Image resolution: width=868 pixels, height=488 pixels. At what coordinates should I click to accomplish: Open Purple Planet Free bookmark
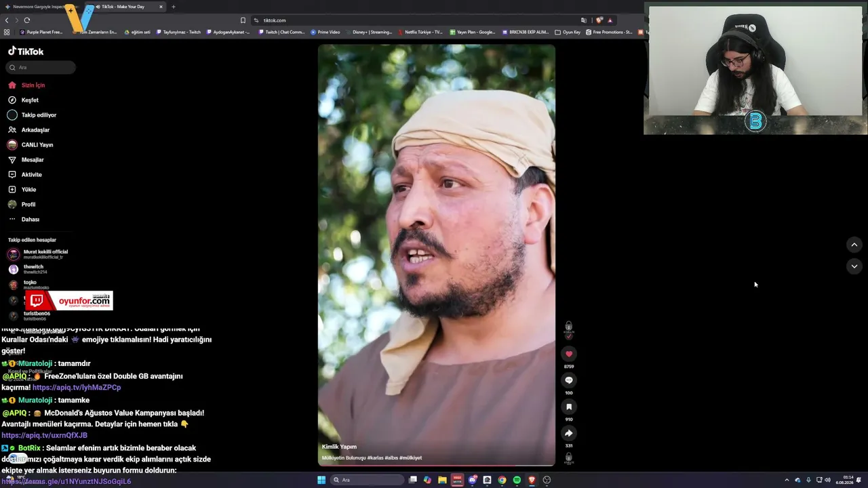coord(41,32)
